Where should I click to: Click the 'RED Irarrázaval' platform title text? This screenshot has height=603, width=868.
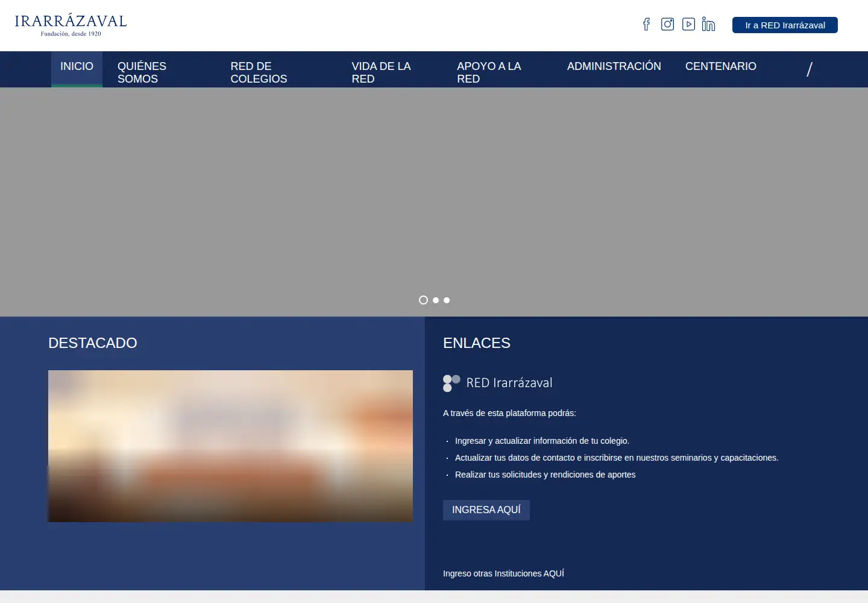pos(509,383)
